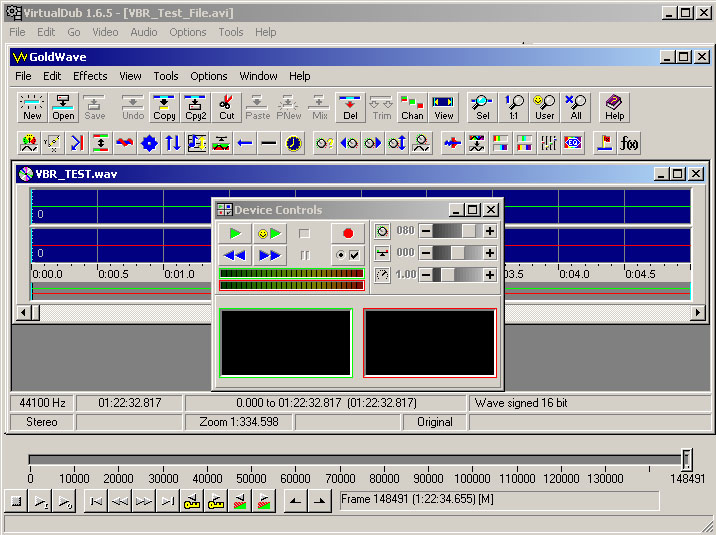This screenshot has width=716, height=535.
Task: Click the right arrow of waveform scrollbar
Action: 697,313
